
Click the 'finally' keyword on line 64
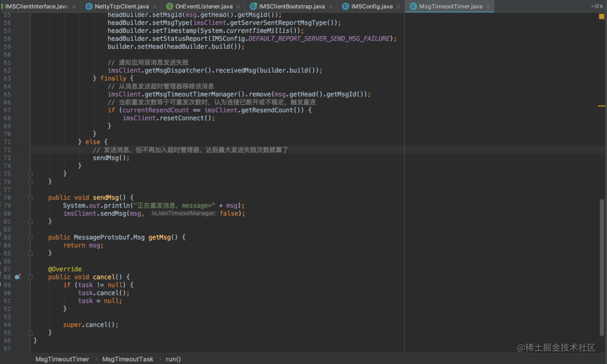tap(113, 78)
